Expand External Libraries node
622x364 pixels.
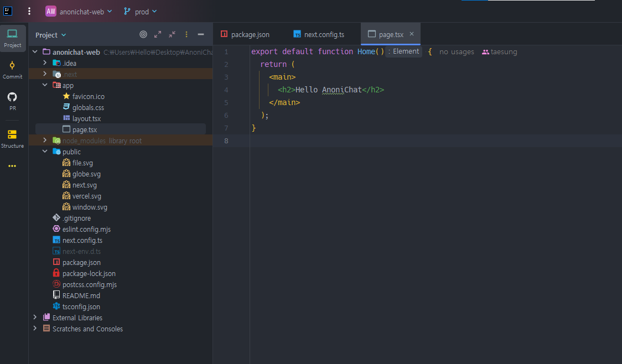coord(35,317)
